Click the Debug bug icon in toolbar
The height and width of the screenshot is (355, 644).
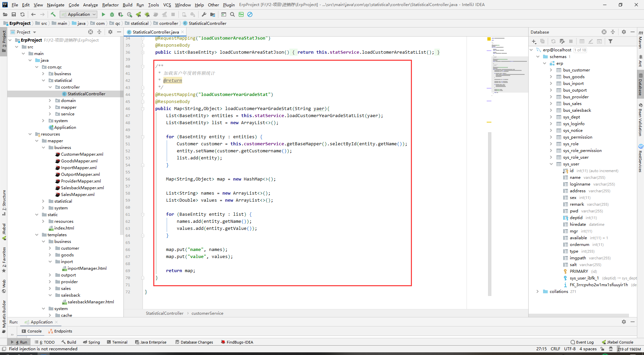tap(112, 14)
